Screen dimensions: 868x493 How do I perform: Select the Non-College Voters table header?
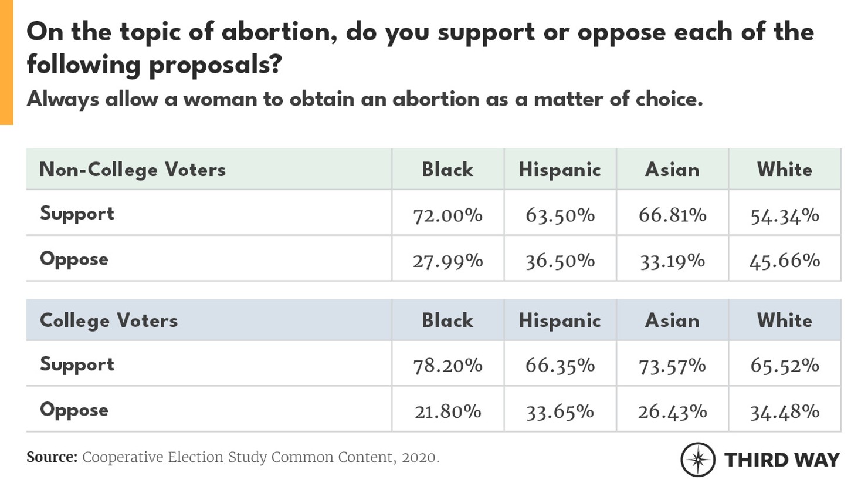pyautogui.click(x=133, y=170)
